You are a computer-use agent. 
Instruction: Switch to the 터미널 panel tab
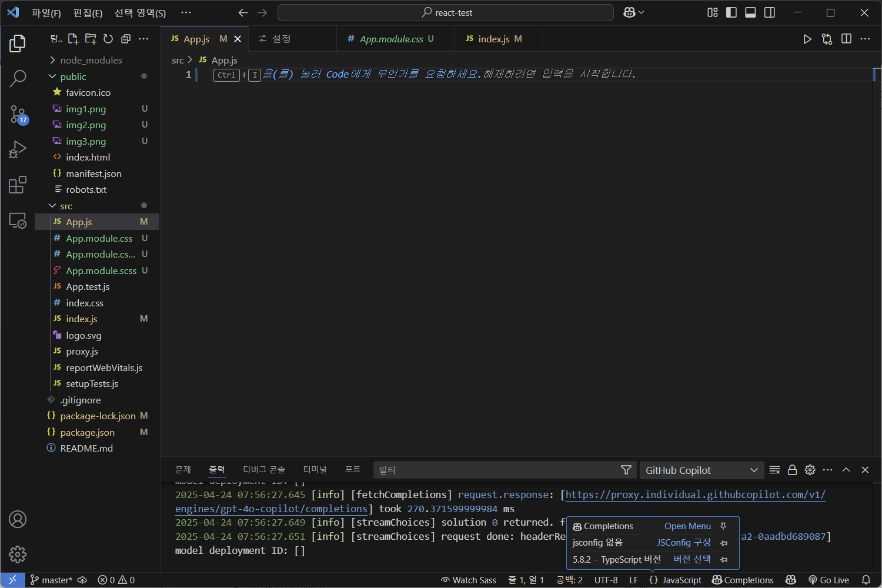point(315,469)
